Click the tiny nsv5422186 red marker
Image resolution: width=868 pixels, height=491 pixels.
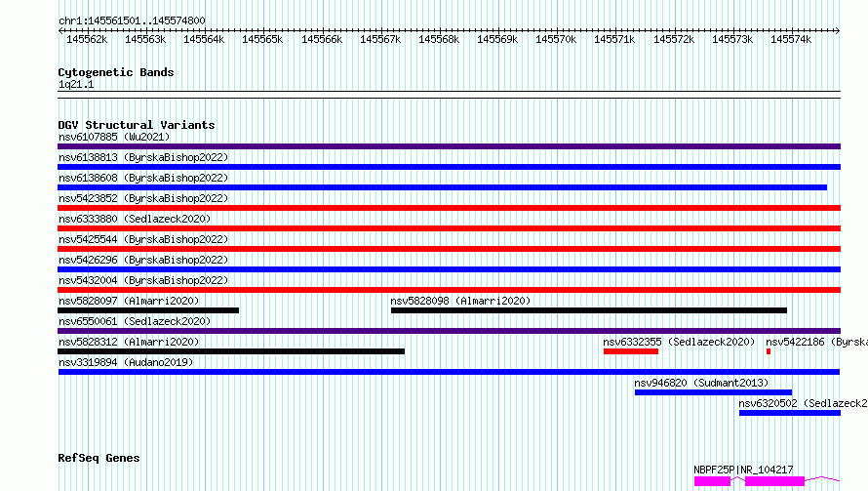(769, 351)
